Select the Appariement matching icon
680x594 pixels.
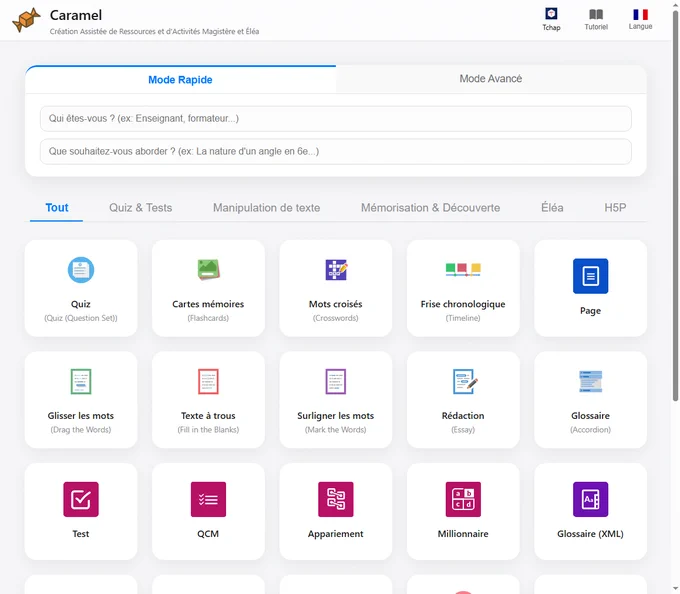[336, 499]
